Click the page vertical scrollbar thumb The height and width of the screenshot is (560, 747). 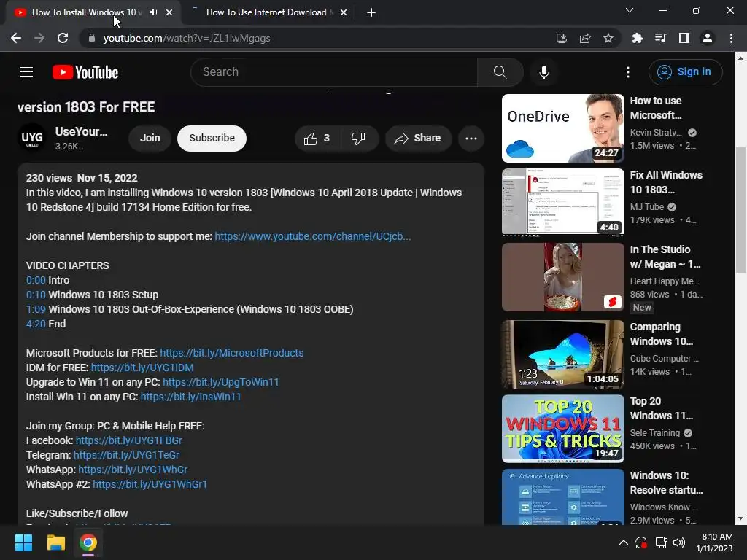(740, 209)
